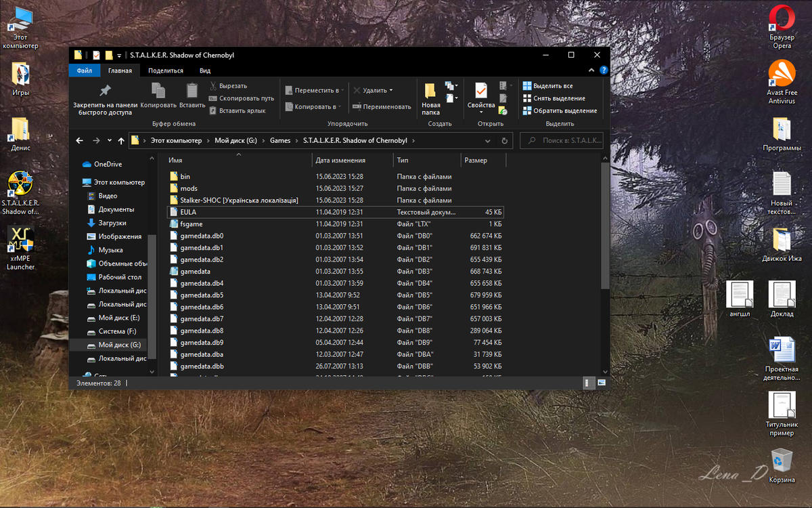812x508 pixels.
Task: Open the address bar history dropdown
Action: [488, 141]
